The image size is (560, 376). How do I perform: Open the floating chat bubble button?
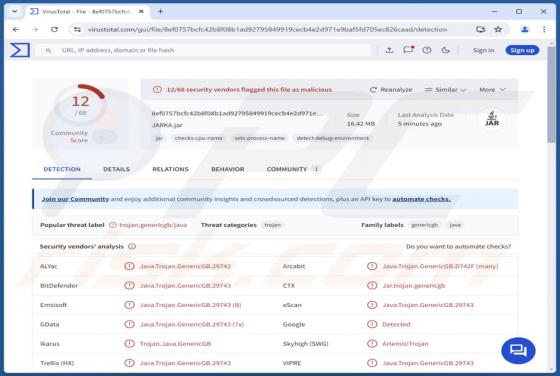(518, 351)
